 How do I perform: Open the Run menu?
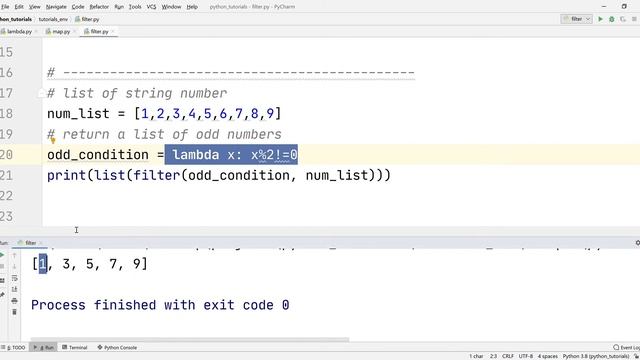pos(119,7)
